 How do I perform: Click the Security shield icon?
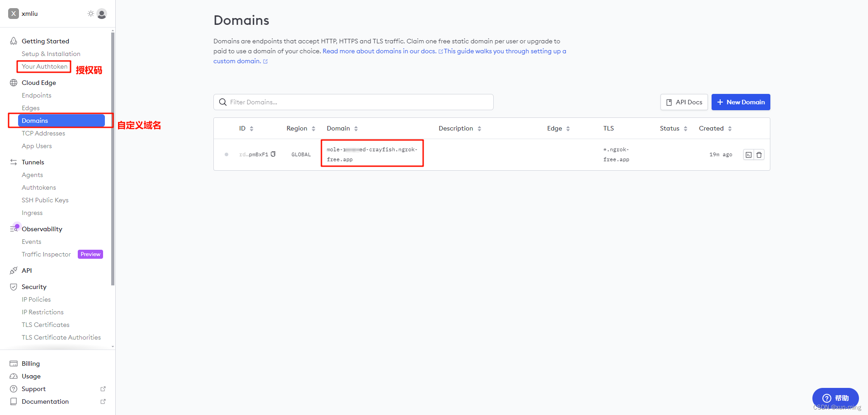[x=14, y=287]
